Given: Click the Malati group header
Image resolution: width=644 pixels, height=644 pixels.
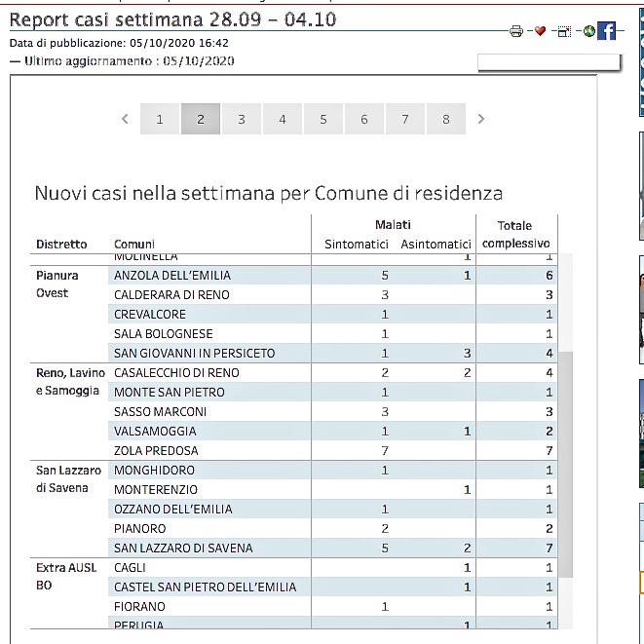Looking at the screenshot, I should click(393, 225).
